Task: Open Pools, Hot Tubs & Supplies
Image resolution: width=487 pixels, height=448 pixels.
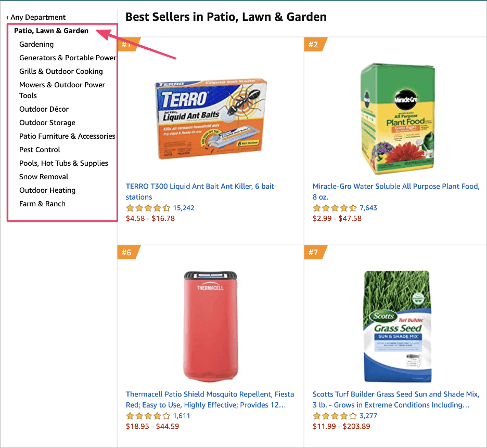Action: [x=63, y=163]
